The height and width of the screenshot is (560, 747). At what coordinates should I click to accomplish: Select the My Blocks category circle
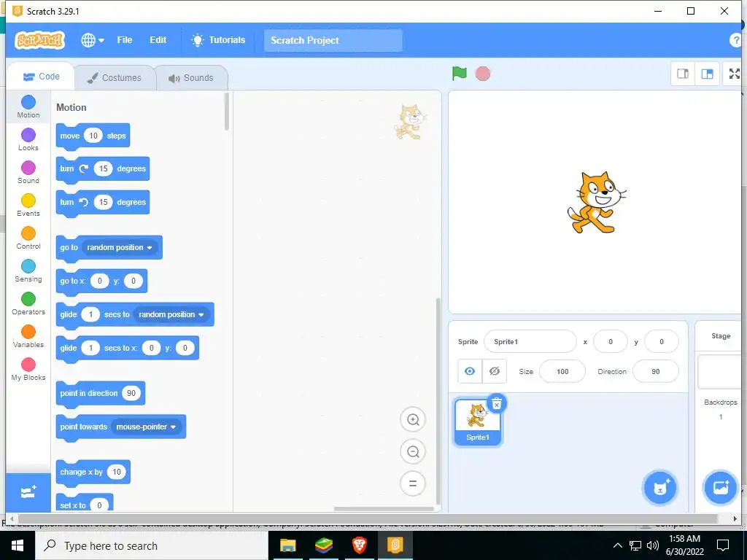pyautogui.click(x=28, y=365)
